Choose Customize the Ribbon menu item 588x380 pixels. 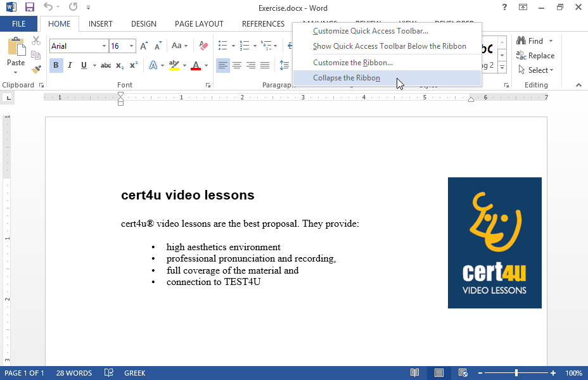point(387,63)
